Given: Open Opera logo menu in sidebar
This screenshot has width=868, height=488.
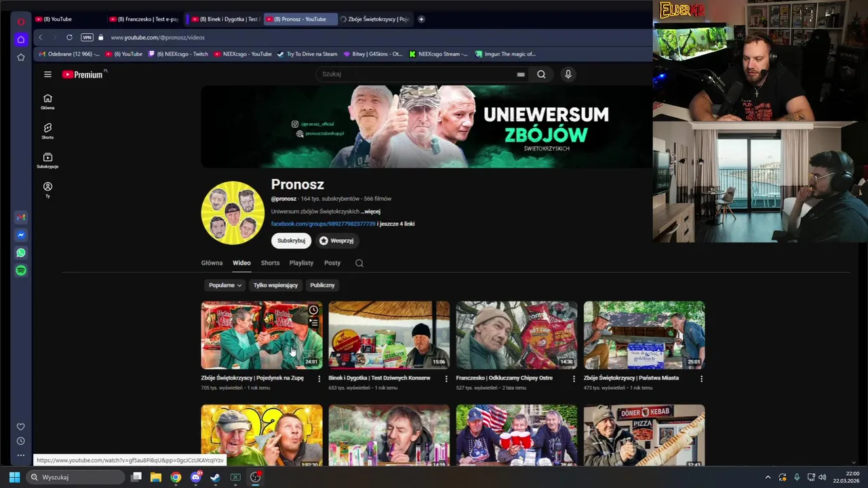Looking at the screenshot, I should tap(21, 22).
